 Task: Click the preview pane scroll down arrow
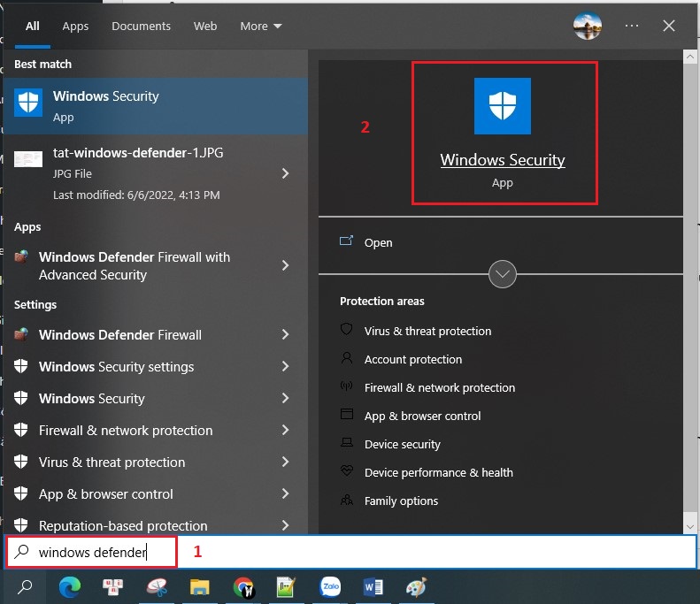(x=689, y=526)
